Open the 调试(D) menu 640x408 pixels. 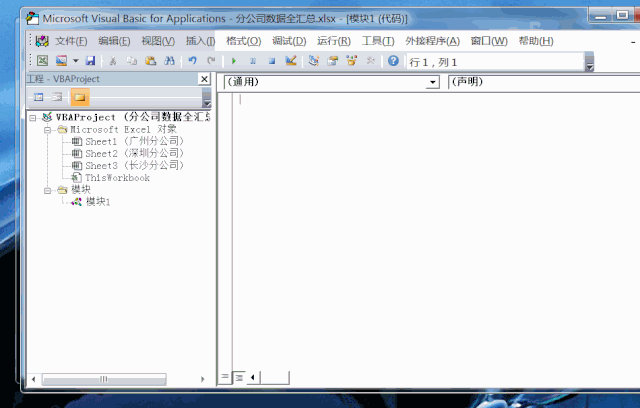[x=289, y=41]
